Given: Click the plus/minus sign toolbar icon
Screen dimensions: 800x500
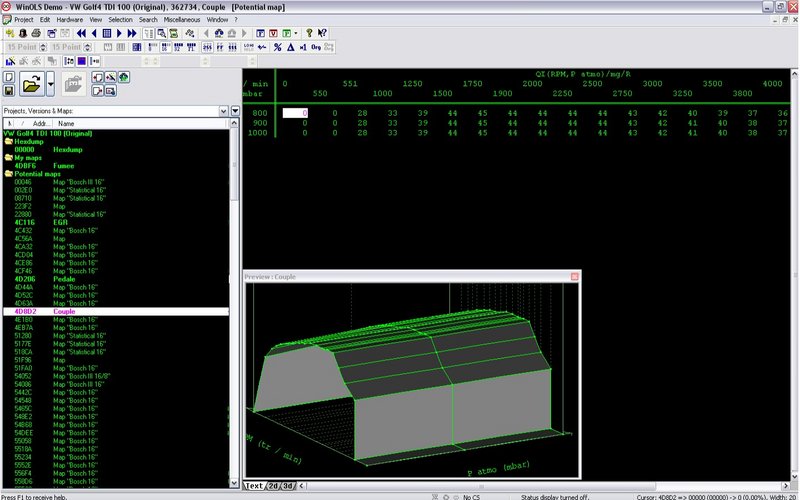Looking at the screenshot, I should [262, 47].
